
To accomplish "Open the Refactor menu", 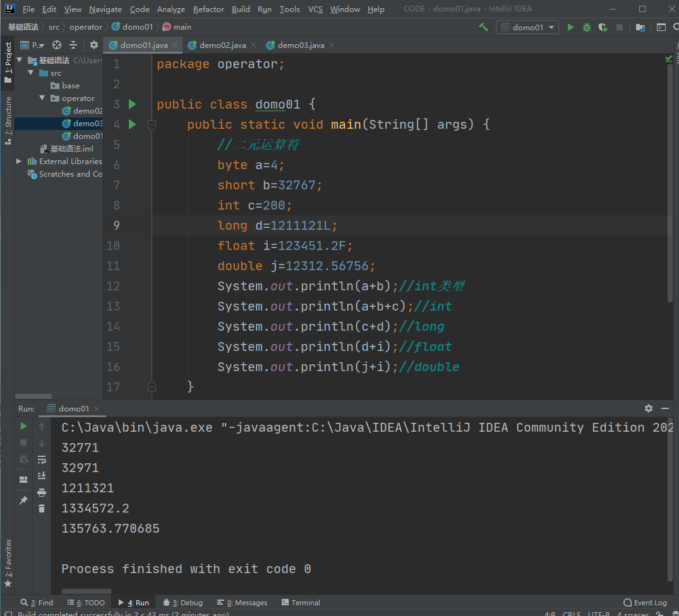I will (x=208, y=9).
